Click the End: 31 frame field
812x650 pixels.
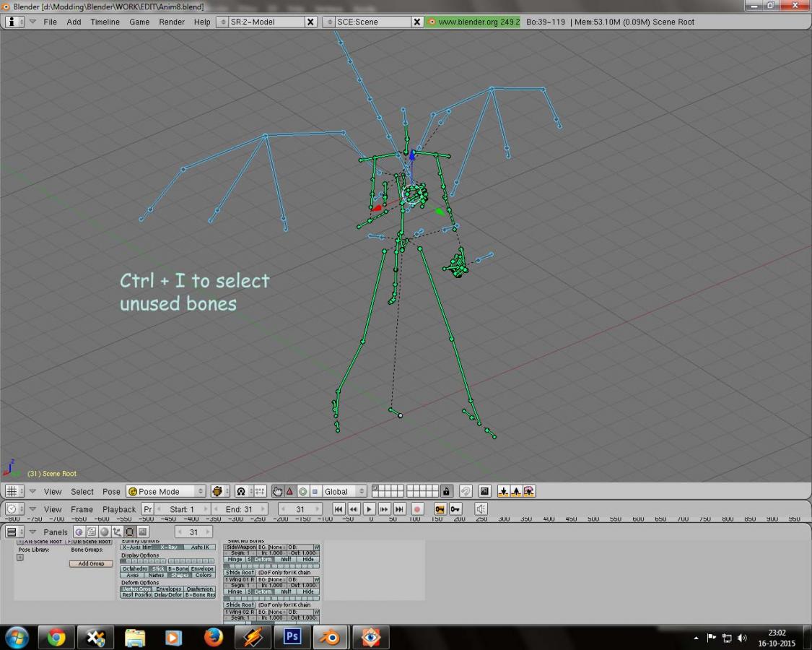(239, 509)
